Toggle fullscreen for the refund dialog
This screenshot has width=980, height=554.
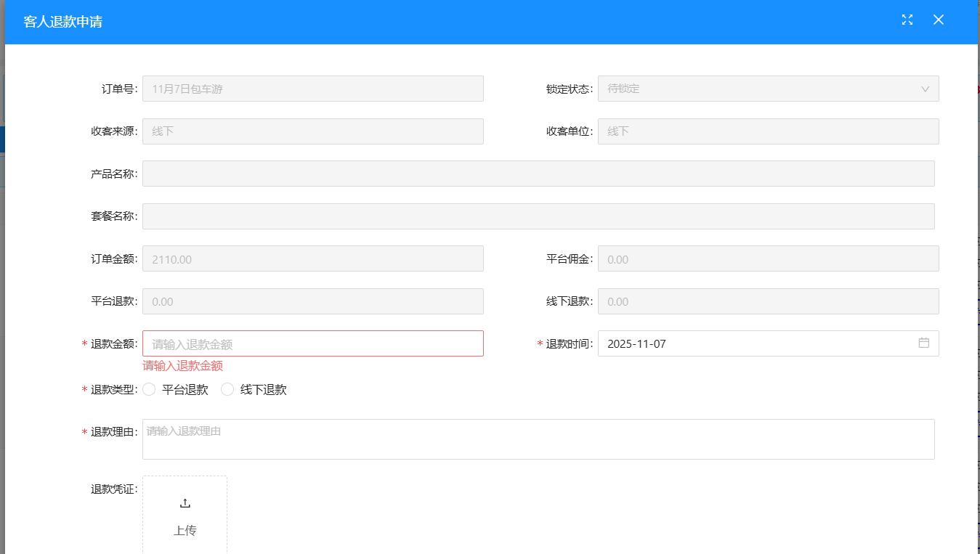click(x=907, y=20)
